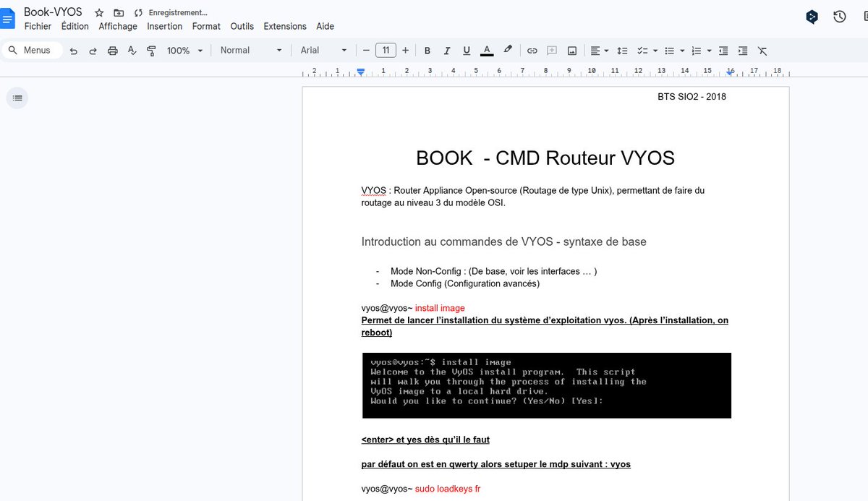Click the red 'sudo loadkeys fr' text
Screen dimensions: 868x501
pyautogui.click(x=448, y=489)
